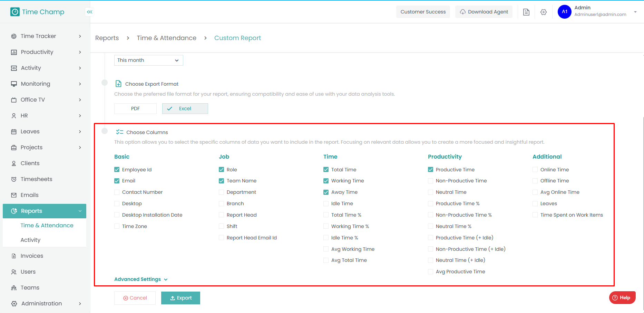The width and height of the screenshot is (644, 313).
Task: Click the Reports pie-chart icon
Action: (x=14, y=211)
